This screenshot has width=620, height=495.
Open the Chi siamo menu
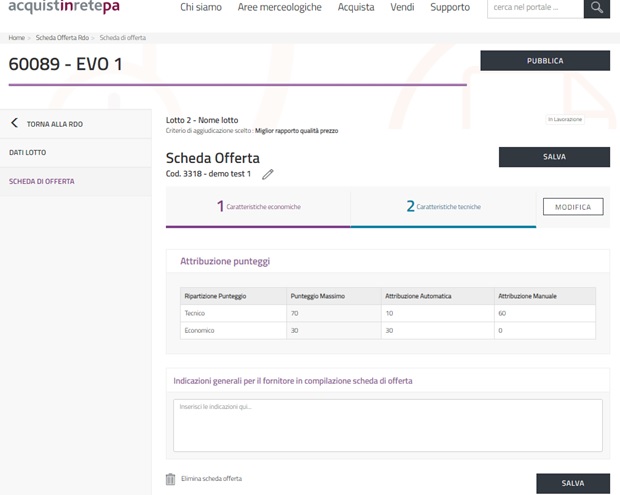[x=201, y=8]
